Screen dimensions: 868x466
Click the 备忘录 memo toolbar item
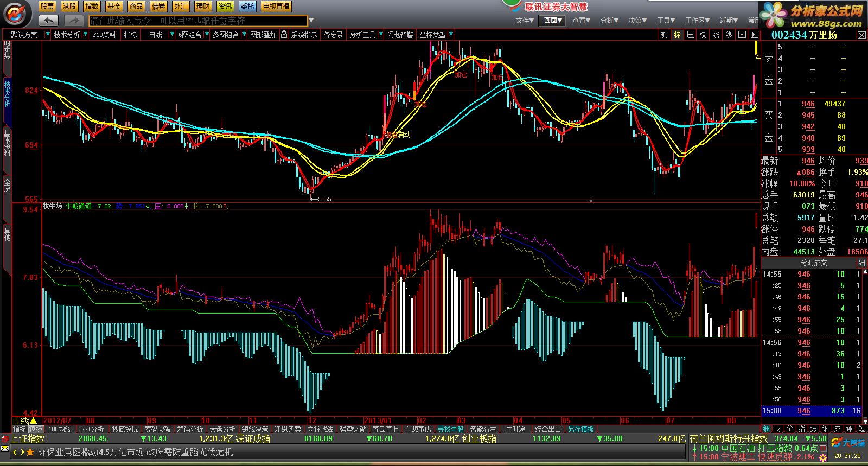click(x=333, y=35)
